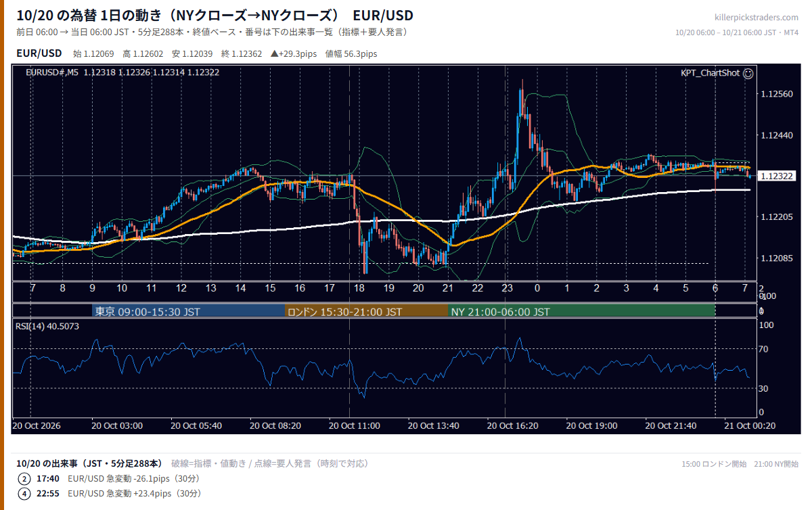Screen dimensions: 812x510
Task: Click the 20 Oct 16:20 bottom axis label
Action: tap(513, 426)
